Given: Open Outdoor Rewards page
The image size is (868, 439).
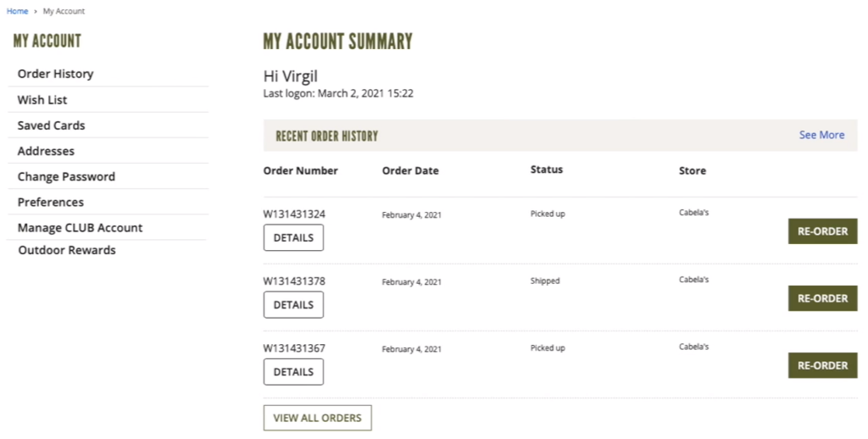Looking at the screenshot, I should [x=67, y=250].
